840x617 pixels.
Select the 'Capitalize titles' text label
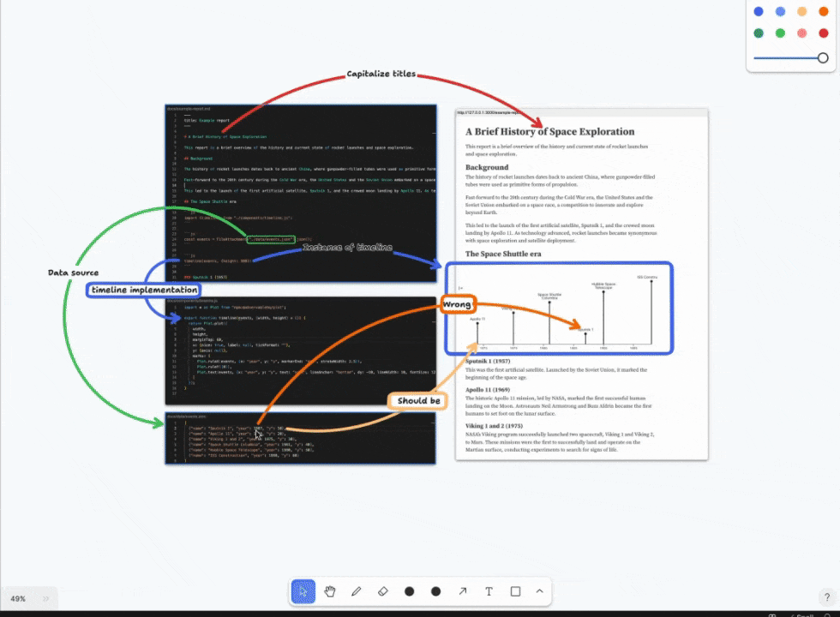[x=381, y=74]
